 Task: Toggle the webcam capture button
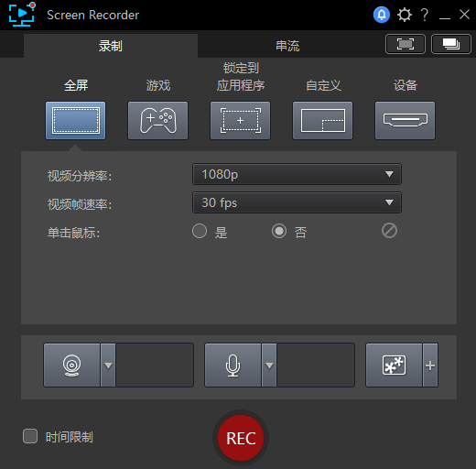[71, 365]
